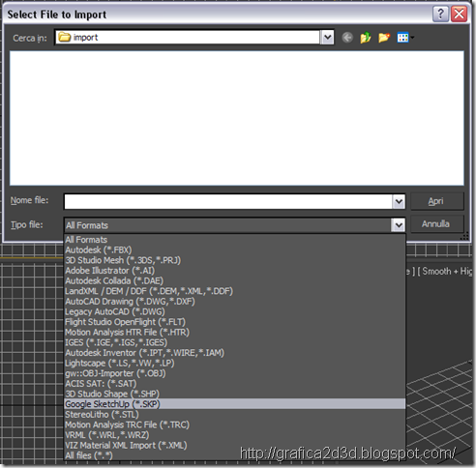Image resolution: width=476 pixels, height=468 pixels.
Task: Close the Select File to Import dialog
Action: pyautogui.click(x=459, y=14)
